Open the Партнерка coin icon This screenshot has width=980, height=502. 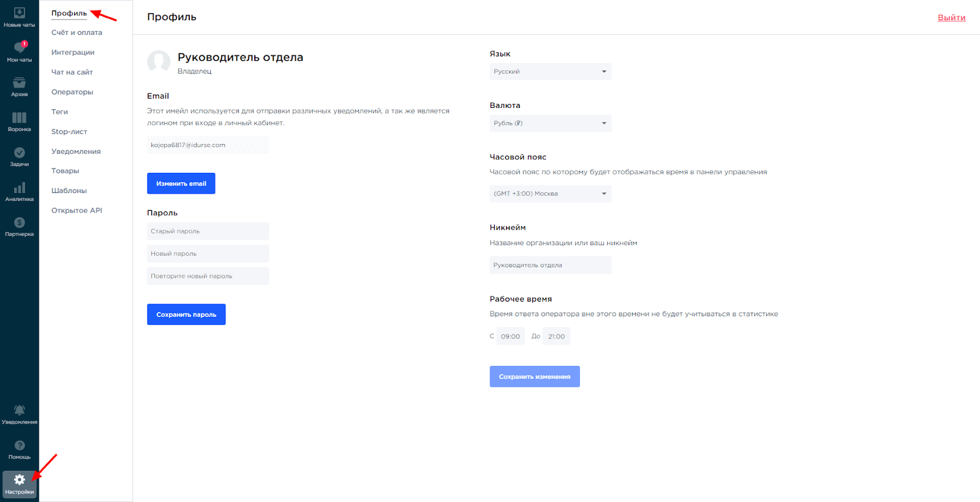19,223
